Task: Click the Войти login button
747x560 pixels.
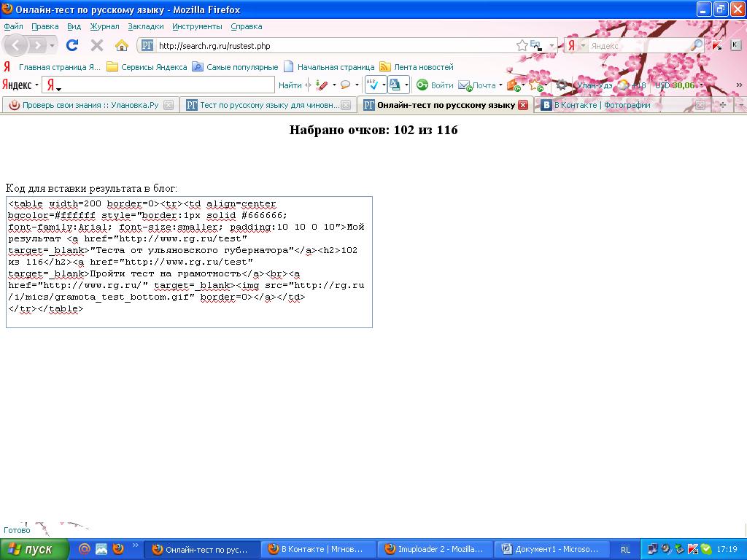Action: pyautogui.click(x=436, y=85)
